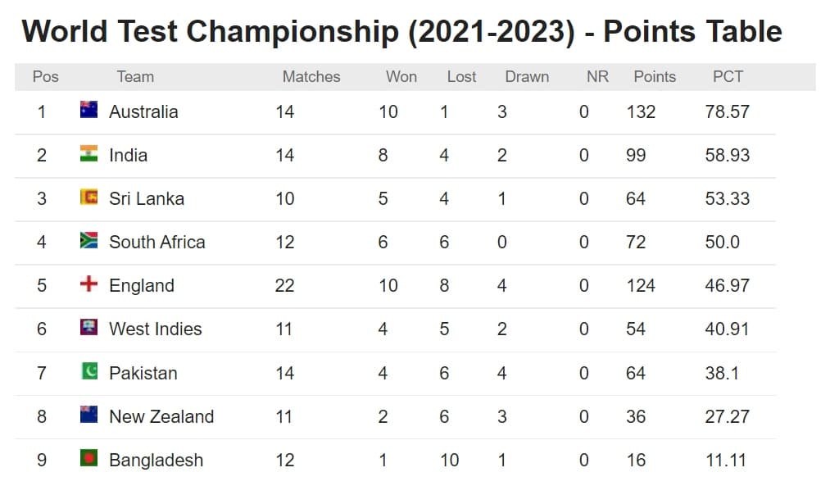Image resolution: width=830 pixels, height=504 pixels.
Task: Click the Sri Lanka flag icon
Action: (x=89, y=197)
